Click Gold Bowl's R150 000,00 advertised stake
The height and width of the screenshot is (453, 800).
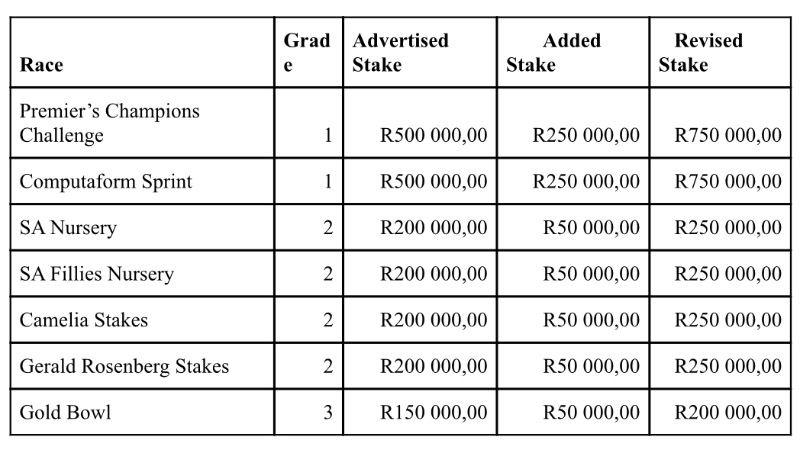(x=434, y=412)
